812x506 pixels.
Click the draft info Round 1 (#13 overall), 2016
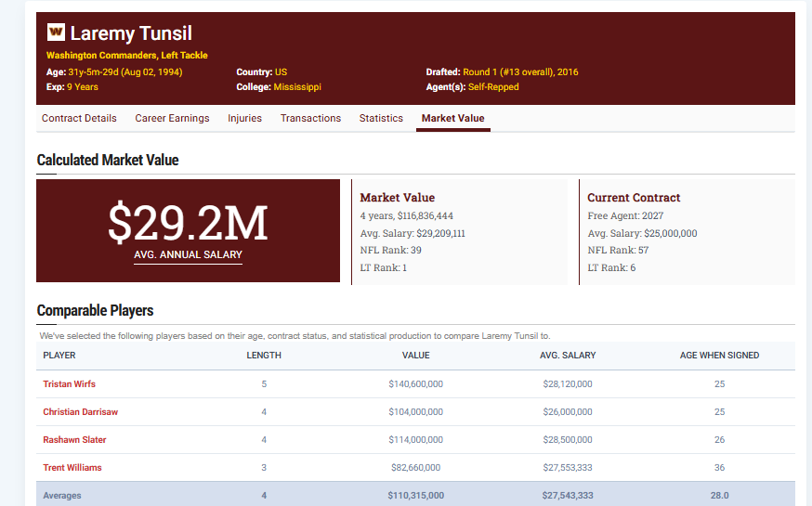pos(520,71)
